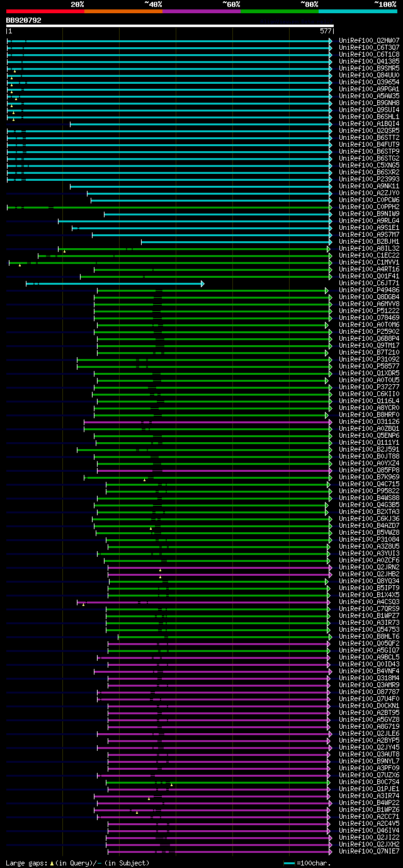Select hit label UniRef100_P51222
The height and width of the screenshot is (868, 403).
tap(369, 311)
